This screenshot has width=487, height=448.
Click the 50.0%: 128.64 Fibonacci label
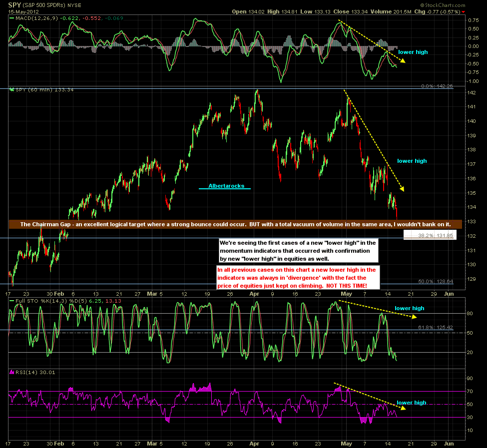(436, 281)
